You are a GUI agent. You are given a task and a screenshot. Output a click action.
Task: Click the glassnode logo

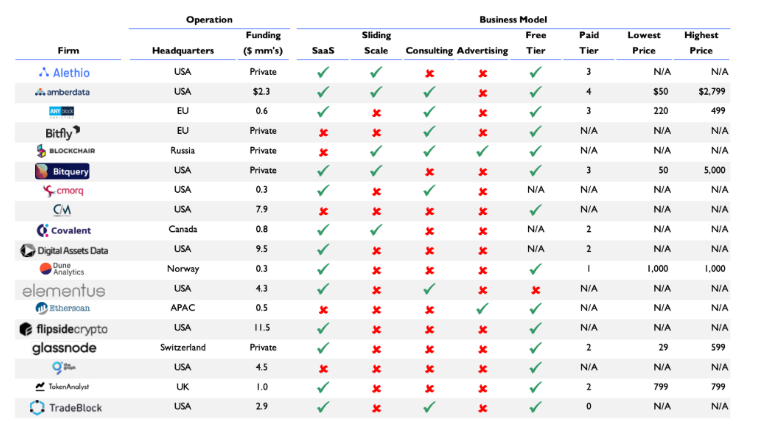click(63, 348)
